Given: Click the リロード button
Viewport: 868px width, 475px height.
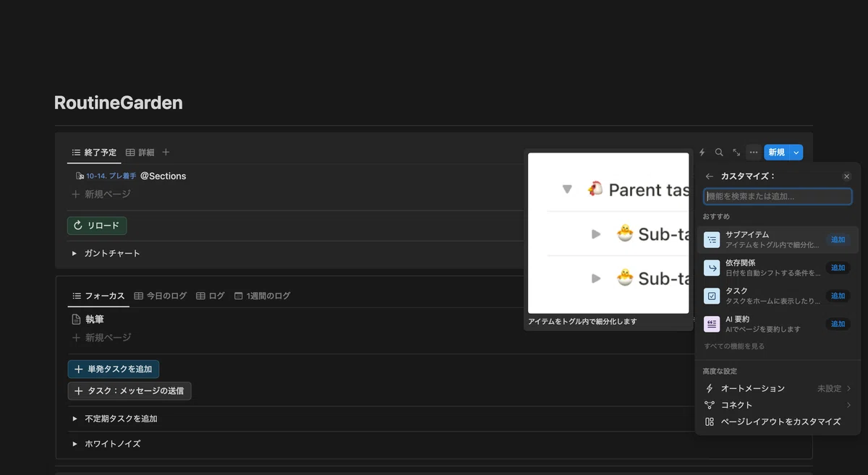Looking at the screenshot, I should coord(97,226).
